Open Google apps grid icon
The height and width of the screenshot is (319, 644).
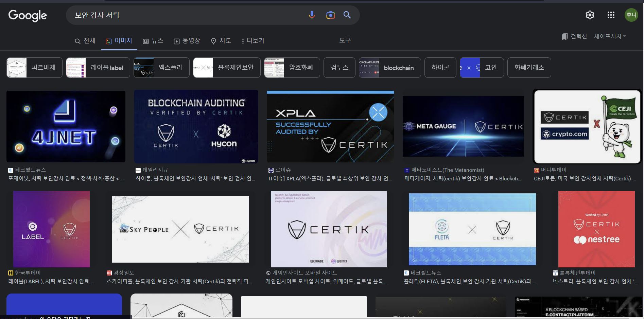point(611,15)
